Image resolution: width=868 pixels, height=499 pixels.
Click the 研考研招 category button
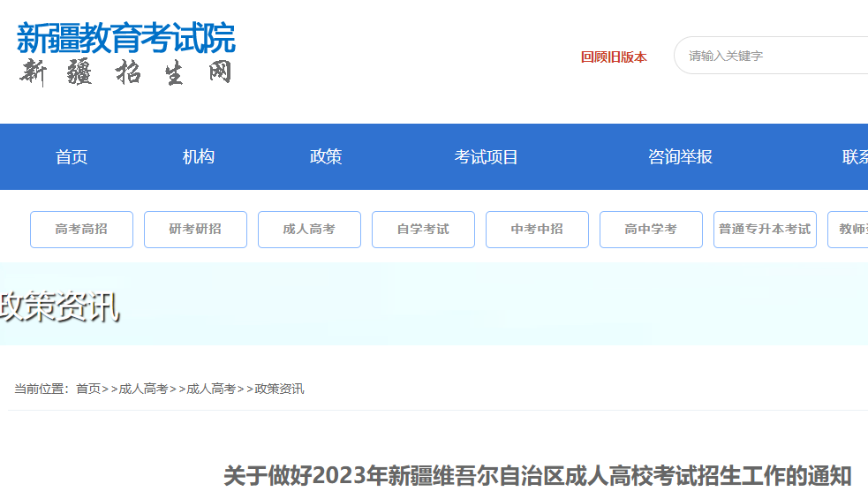click(195, 230)
